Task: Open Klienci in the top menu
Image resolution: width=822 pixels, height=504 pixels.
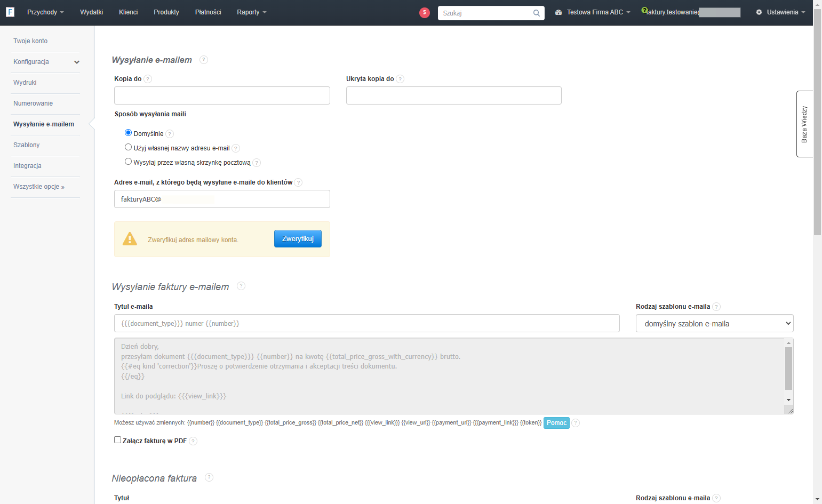Action: click(x=129, y=12)
